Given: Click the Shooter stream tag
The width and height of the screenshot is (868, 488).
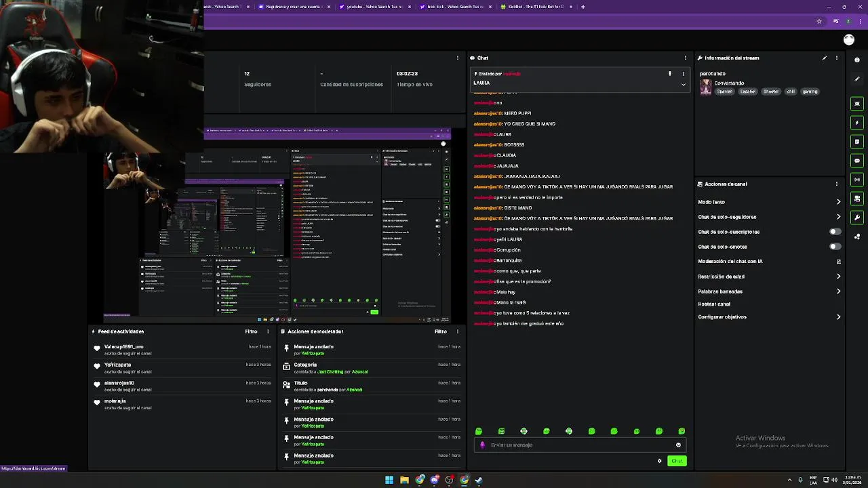Looking at the screenshot, I should (771, 91).
